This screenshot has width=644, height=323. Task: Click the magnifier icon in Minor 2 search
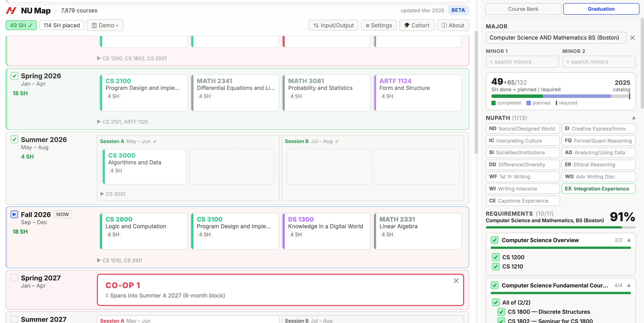(568, 62)
